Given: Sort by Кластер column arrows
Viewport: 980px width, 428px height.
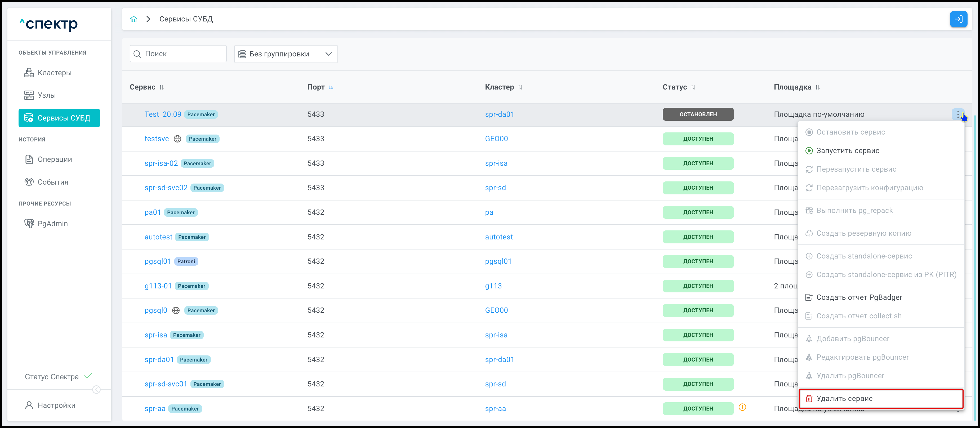Looking at the screenshot, I should click(x=520, y=87).
